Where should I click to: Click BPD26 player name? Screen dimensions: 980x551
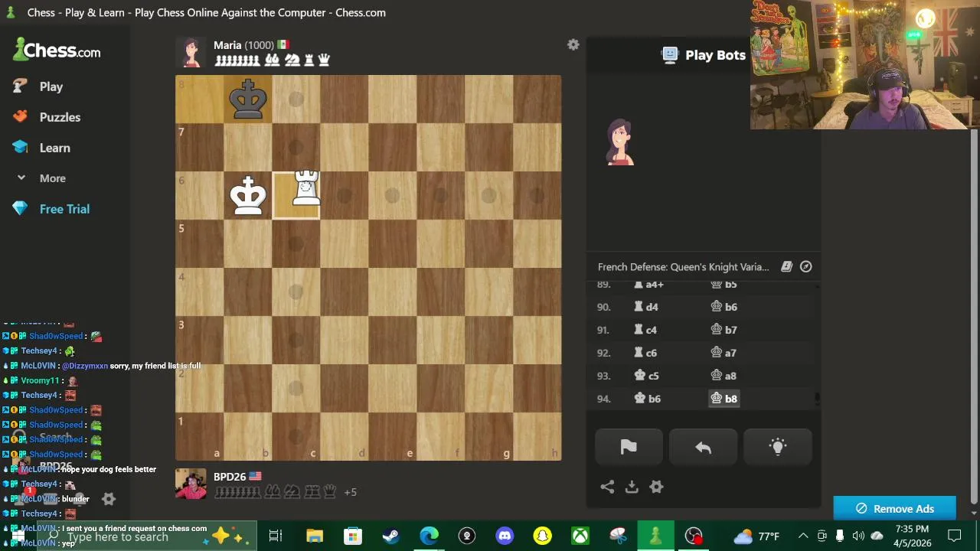coord(230,477)
